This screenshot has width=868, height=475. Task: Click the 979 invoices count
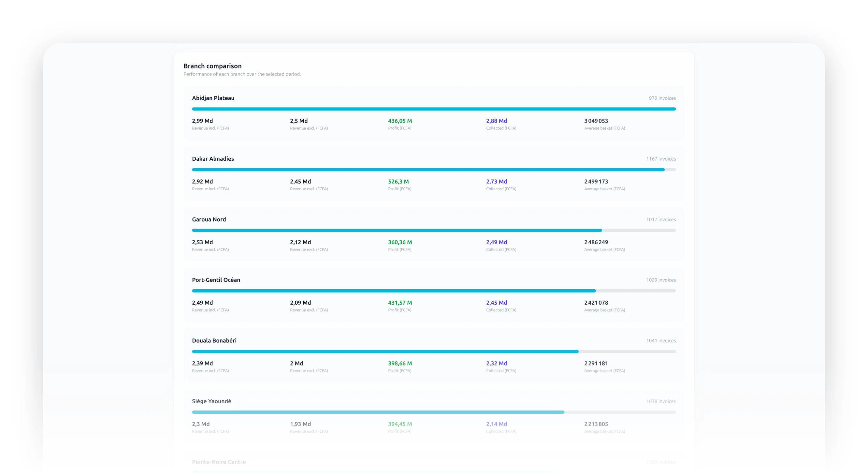pos(662,98)
